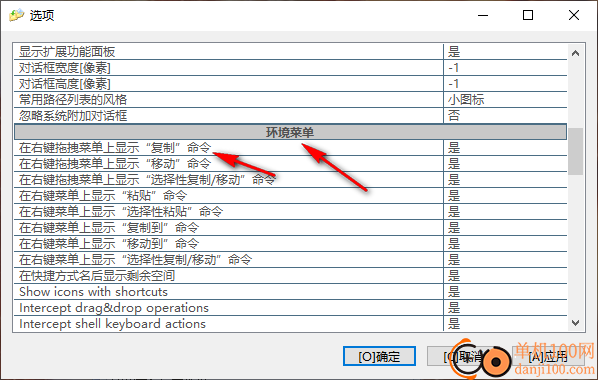Select 在快捷方式名后显示剩余空间 row

click(x=290, y=276)
